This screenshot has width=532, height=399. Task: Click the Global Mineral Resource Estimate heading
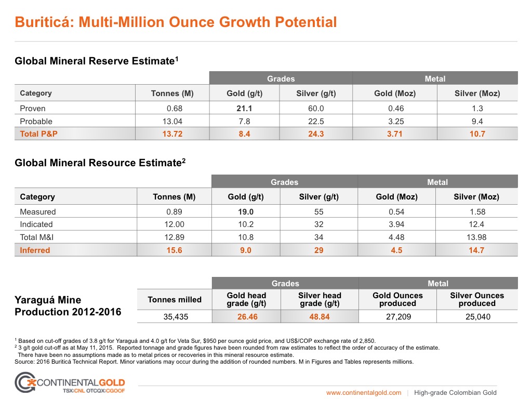point(100,163)
